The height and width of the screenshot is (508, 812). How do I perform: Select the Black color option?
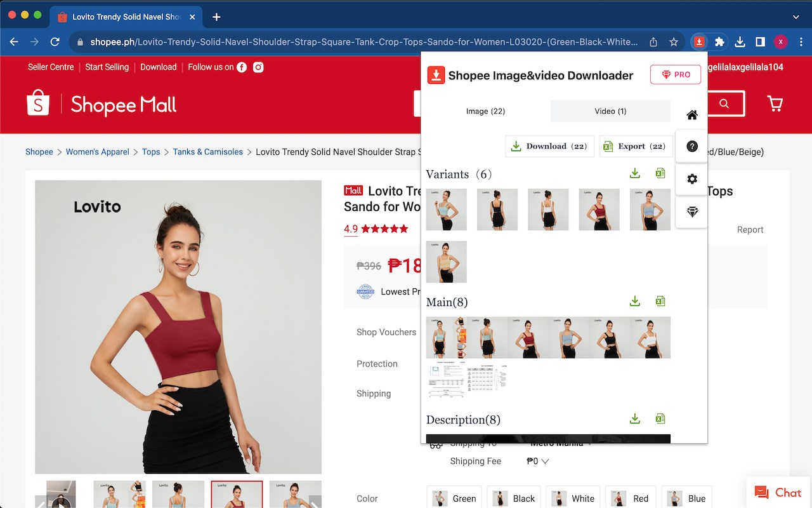click(x=514, y=498)
